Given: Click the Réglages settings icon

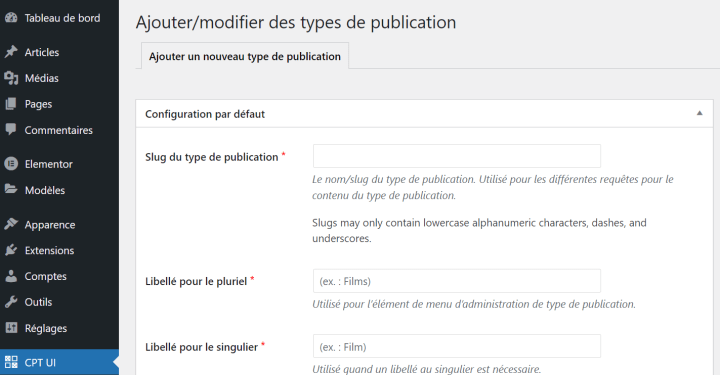Looking at the screenshot, I should (x=11, y=328).
